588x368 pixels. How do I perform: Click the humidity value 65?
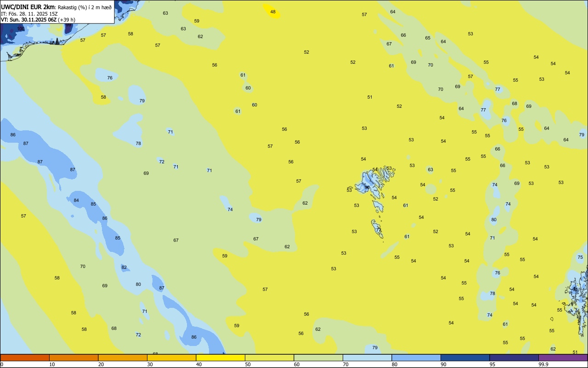click(428, 38)
